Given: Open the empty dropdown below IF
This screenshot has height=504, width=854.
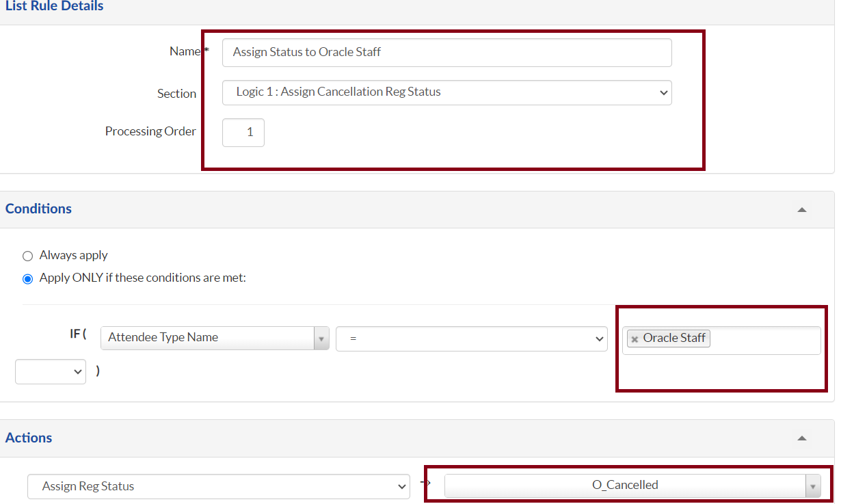Looking at the screenshot, I should pyautogui.click(x=51, y=371).
